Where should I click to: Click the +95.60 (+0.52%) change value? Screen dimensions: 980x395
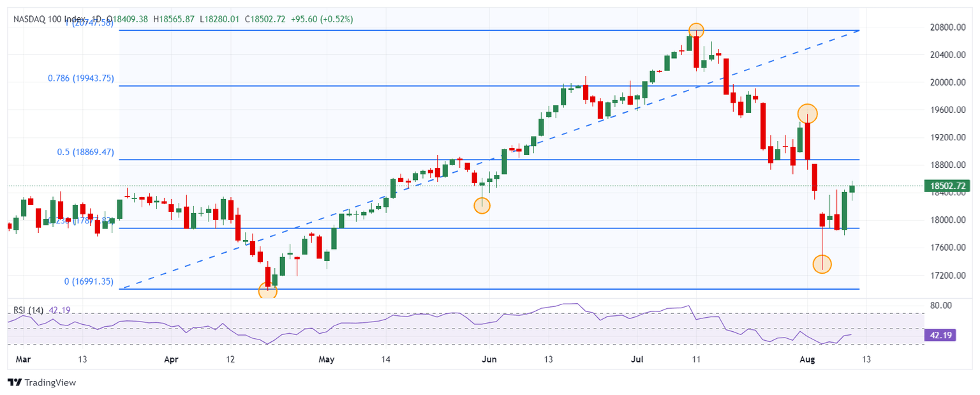[x=322, y=19]
